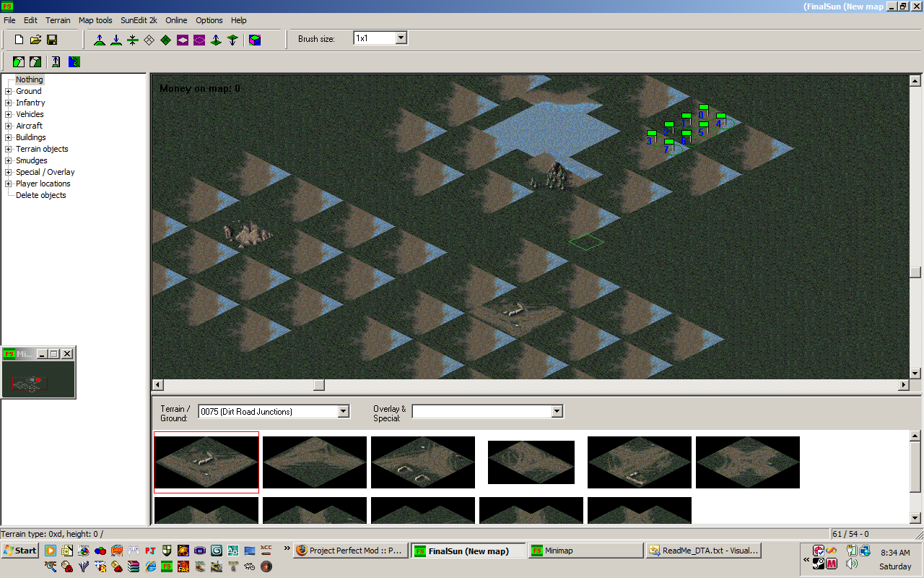Expand the Player locations tree node
This screenshot has width=924, height=578.
click(9, 184)
